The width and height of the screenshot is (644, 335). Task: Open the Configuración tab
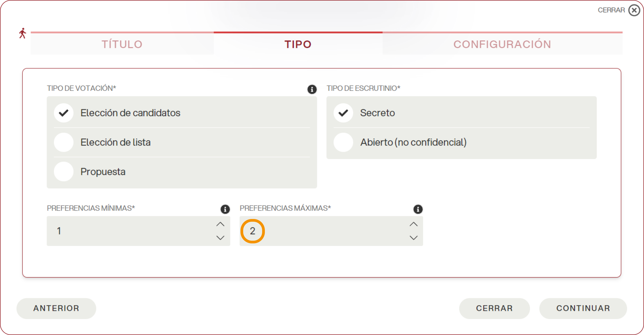click(x=502, y=44)
